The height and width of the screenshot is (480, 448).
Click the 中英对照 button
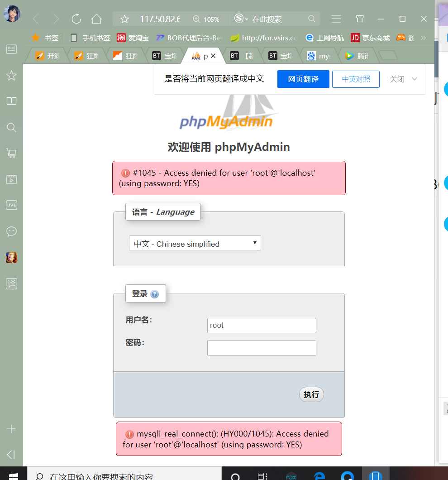pos(356,79)
